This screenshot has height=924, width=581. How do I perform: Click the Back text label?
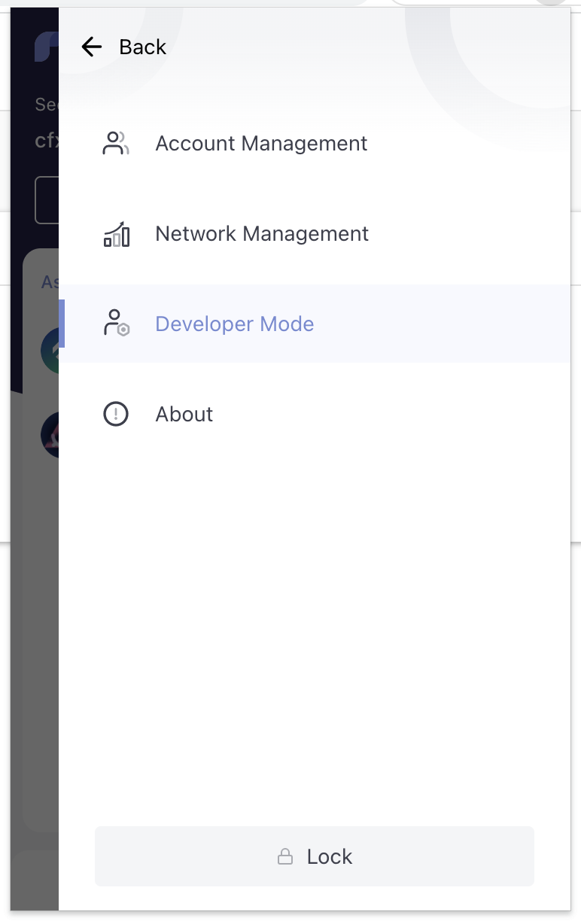coord(142,47)
